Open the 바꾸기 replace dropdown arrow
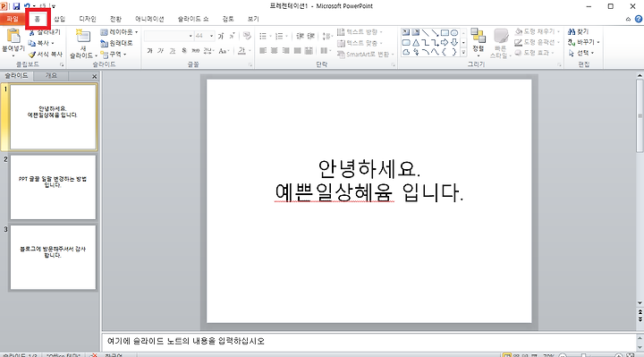This screenshot has height=357, width=644. click(x=598, y=42)
